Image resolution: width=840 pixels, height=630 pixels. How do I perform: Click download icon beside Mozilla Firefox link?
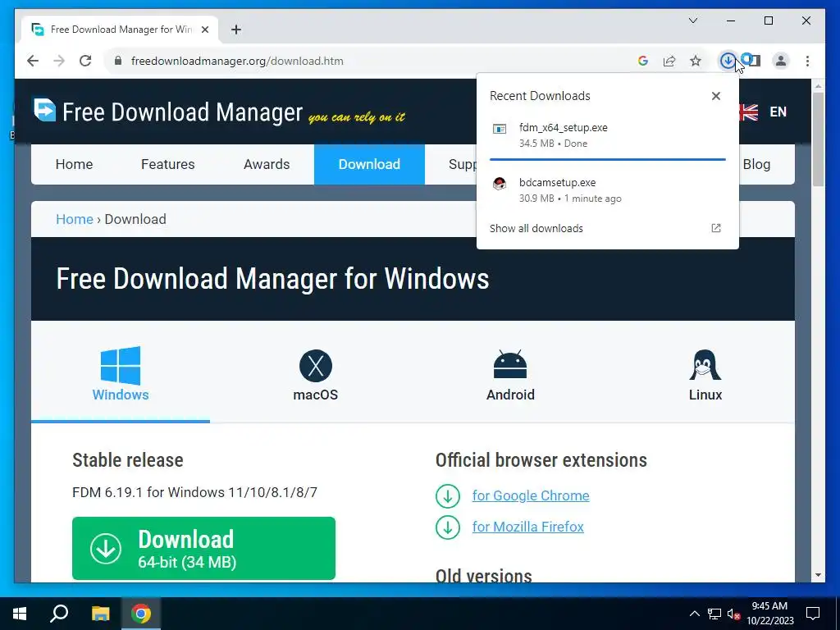tap(448, 527)
